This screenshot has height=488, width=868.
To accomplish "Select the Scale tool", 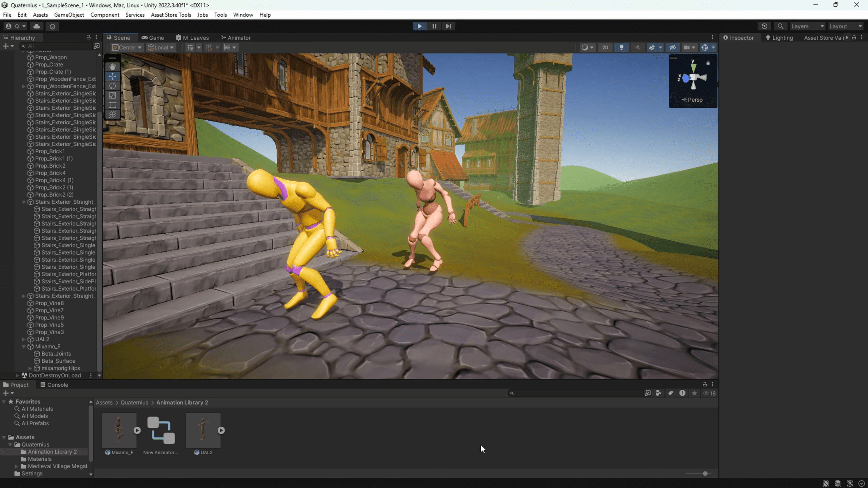I will [113, 95].
